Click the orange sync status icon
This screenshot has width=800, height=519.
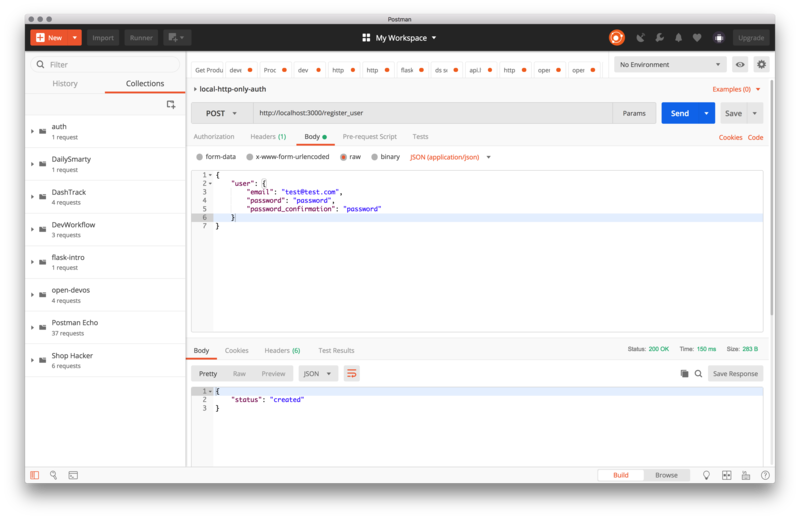coord(616,38)
